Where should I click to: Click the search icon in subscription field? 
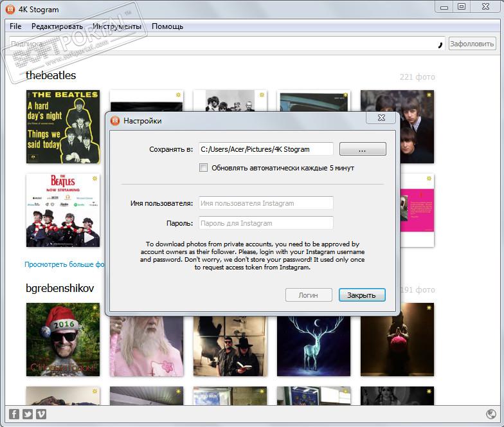pyautogui.click(x=440, y=44)
